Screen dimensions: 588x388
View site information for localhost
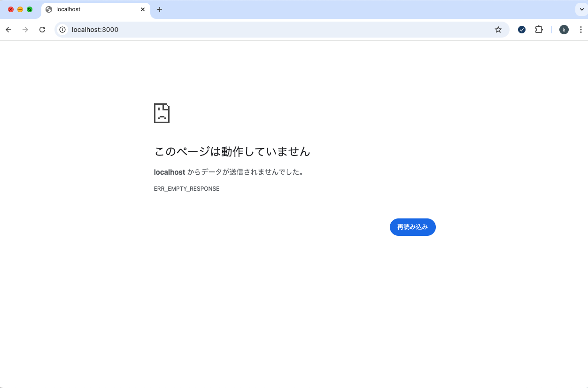(x=62, y=30)
